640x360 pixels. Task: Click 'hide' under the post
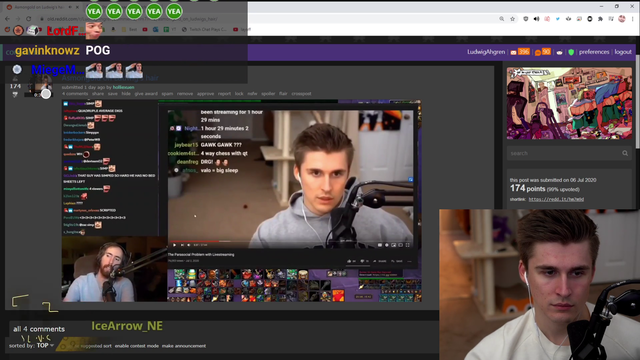click(126, 94)
